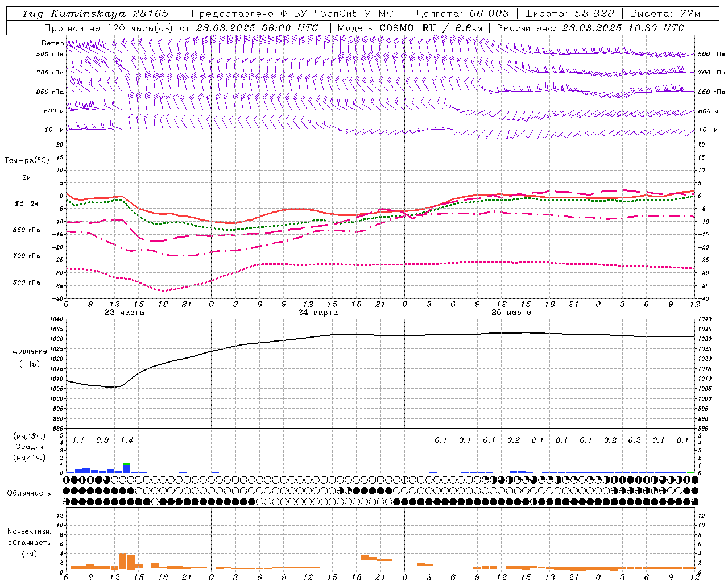Image resolution: width=728 pixels, height=582 pixels.
Task: Click the "25 марта" date label
Action: click(x=511, y=313)
